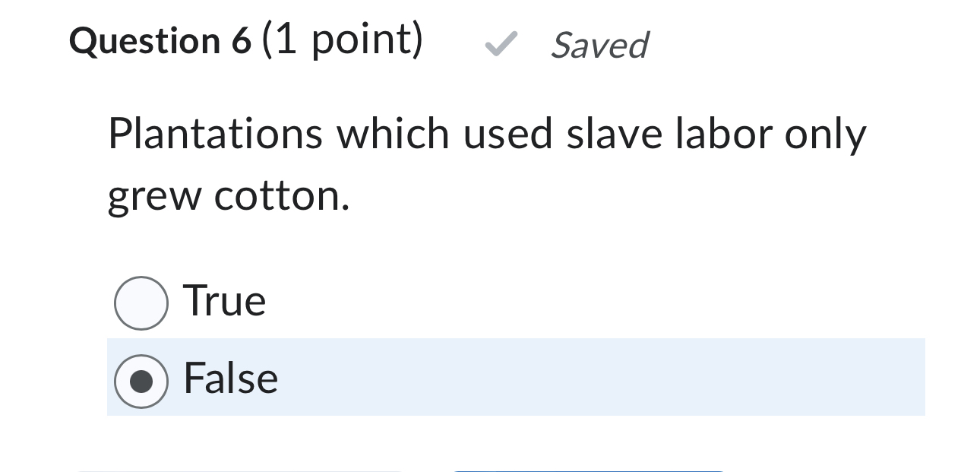980x472 pixels.
Task: Click the filled radio icon next to False
Action: click(x=141, y=380)
